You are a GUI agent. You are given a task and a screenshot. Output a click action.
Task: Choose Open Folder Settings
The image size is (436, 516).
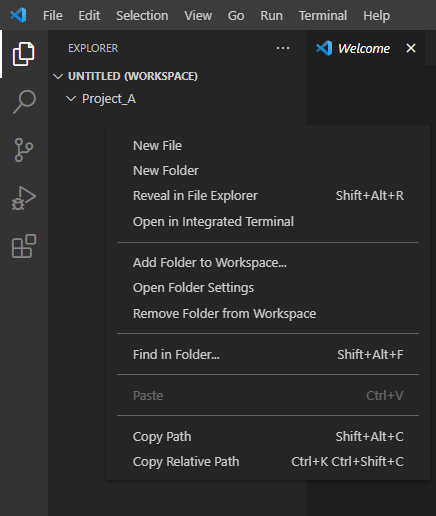tap(268, 288)
